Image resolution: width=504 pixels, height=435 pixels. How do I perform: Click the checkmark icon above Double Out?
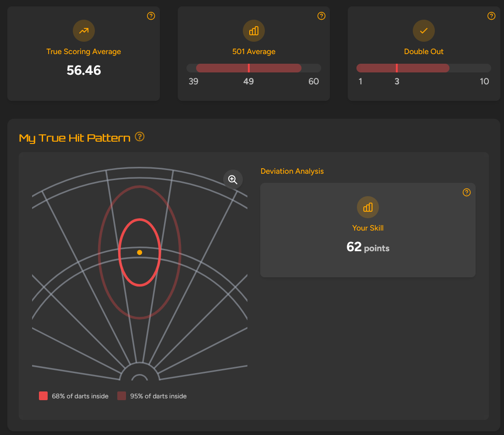424,31
